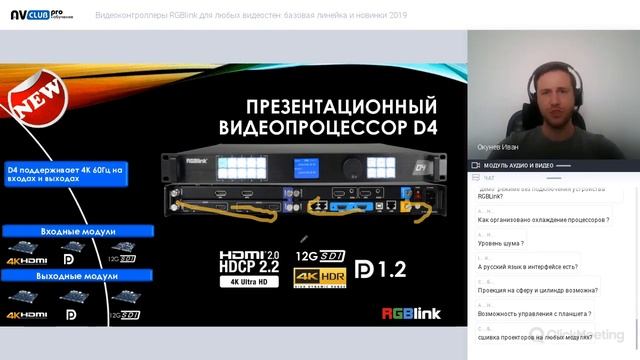Screen dimensions: 640x360
Task: Click the RGBlink logo at slide bottom right
Action: pos(411,313)
